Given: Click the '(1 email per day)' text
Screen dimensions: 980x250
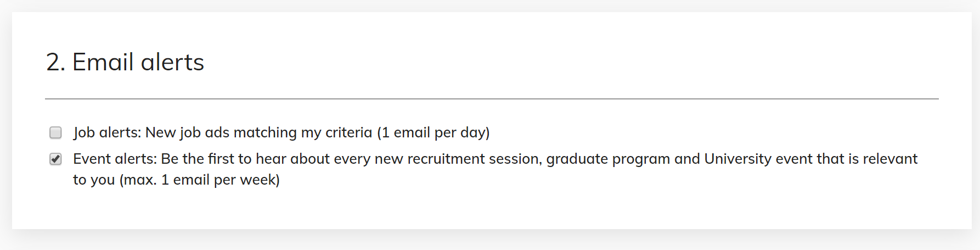Looking at the screenshot, I should point(433,132).
